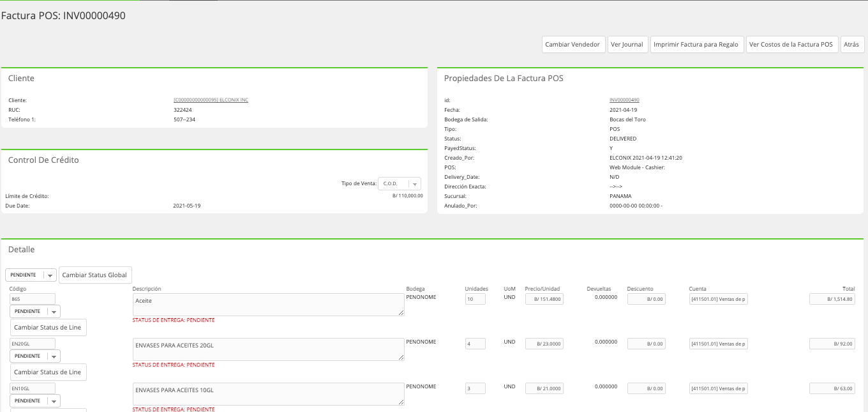Open the ELCONIX INC client link
868x412 pixels.
coord(211,100)
